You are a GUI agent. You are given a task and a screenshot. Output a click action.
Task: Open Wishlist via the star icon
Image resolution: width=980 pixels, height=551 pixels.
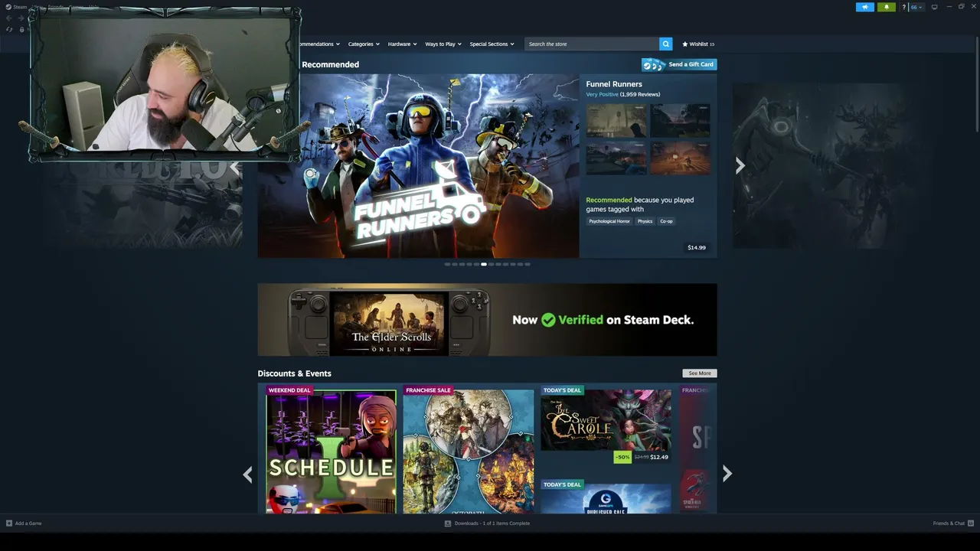pyautogui.click(x=685, y=44)
